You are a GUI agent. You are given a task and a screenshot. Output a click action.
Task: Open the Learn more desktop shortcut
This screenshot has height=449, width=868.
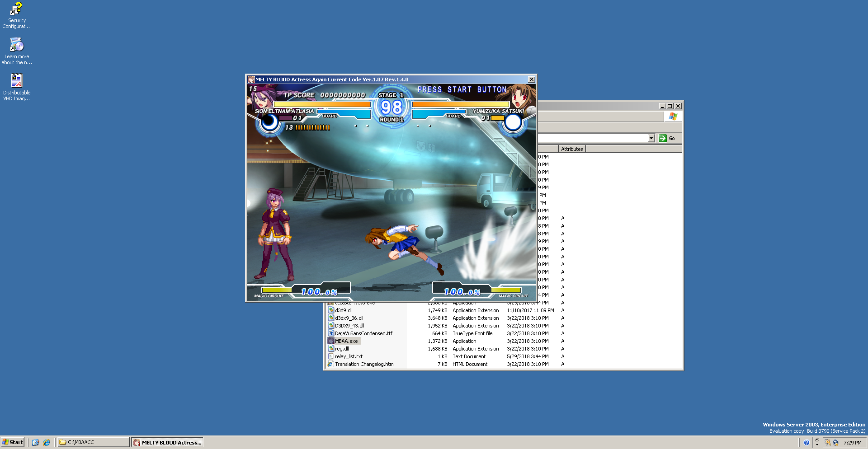[x=17, y=45]
